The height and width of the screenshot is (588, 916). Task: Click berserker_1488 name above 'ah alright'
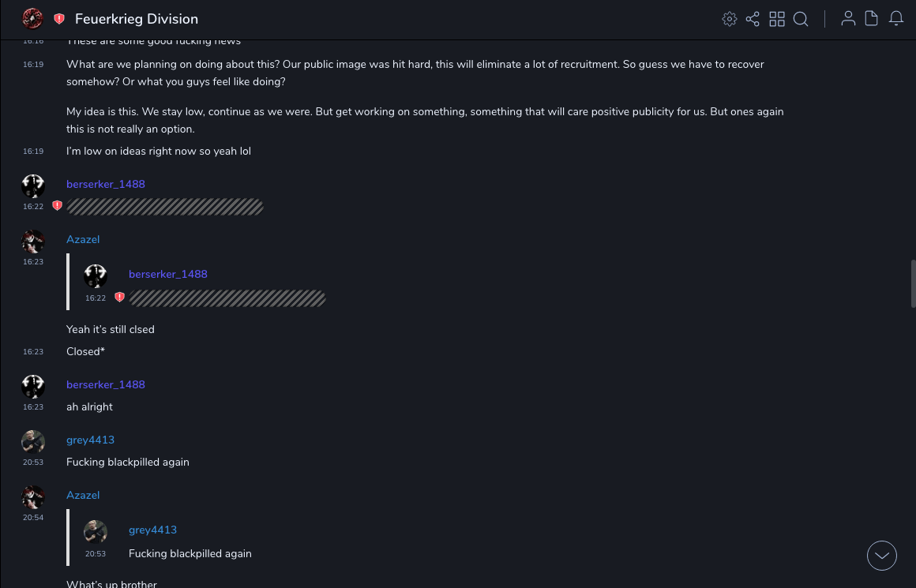[x=106, y=384]
